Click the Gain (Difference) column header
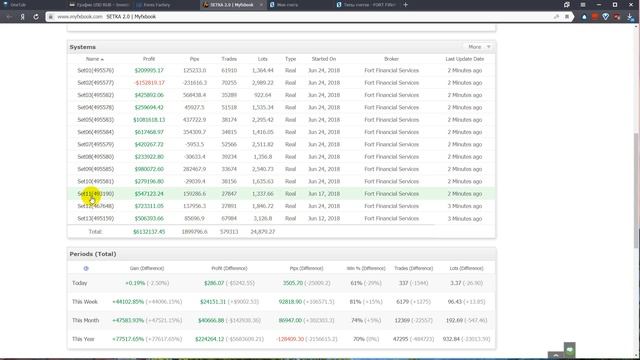This screenshot has height=360, width=640. coord(147,268)
